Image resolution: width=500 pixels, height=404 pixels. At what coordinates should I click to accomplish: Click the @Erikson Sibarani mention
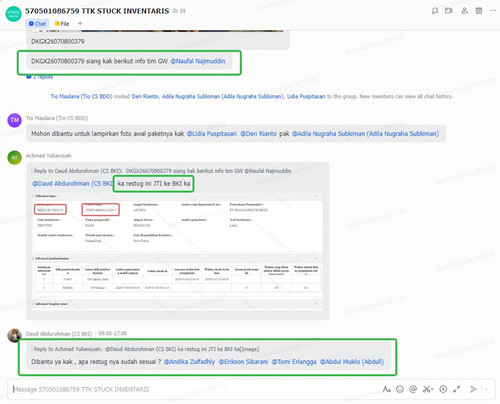click(243, 362)
